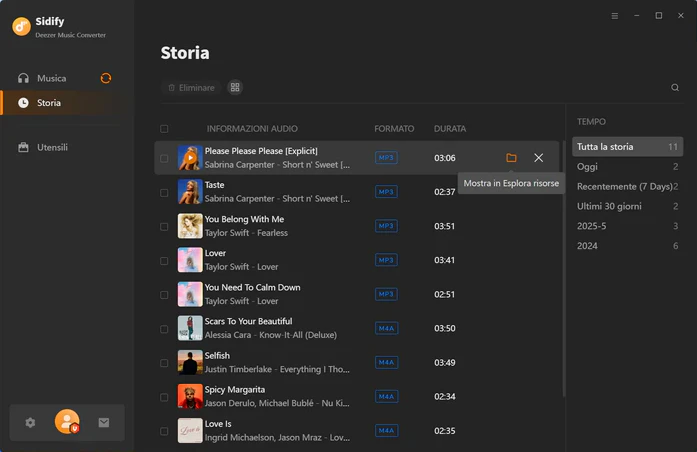Switch to grid view layout icon
Viewport: 697px width, 452px height.
[235, 88]
